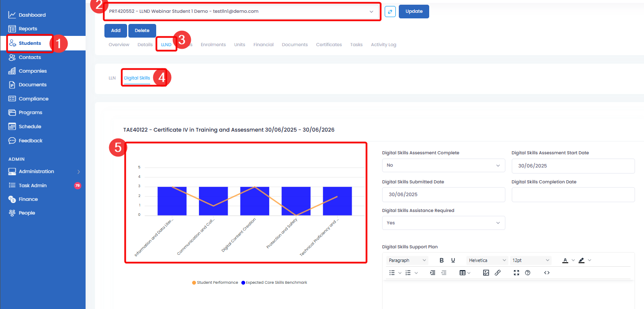Click the Digital Skills Completion Date field
644x309 pixels.
573,194
